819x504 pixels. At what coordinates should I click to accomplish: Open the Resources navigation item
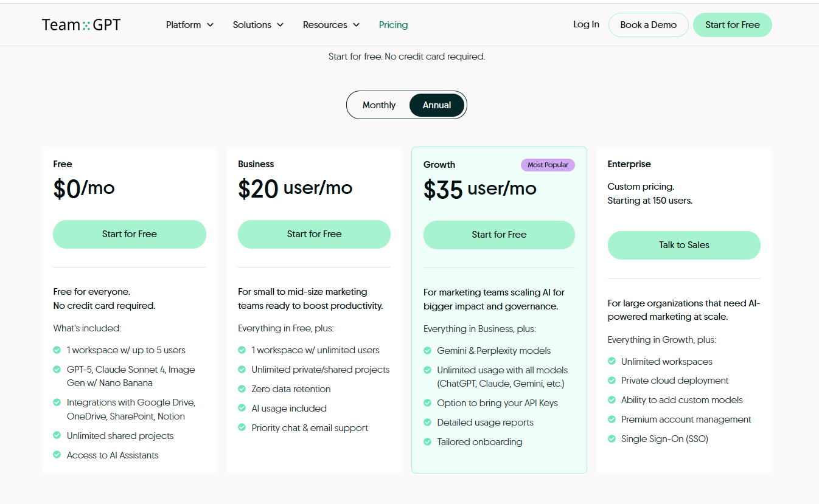point(325,25)
